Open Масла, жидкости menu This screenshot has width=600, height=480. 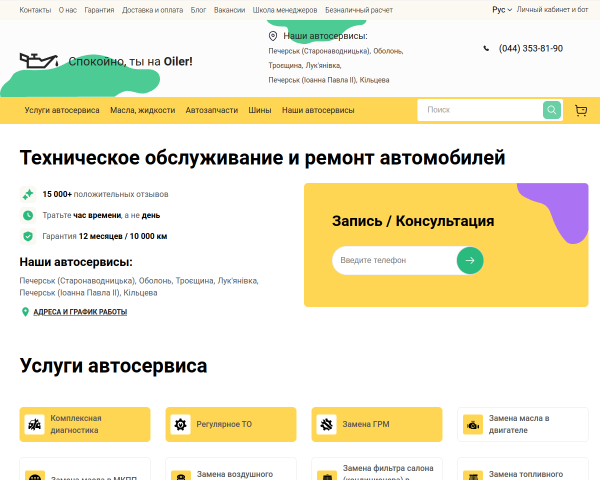click(143, 110)
